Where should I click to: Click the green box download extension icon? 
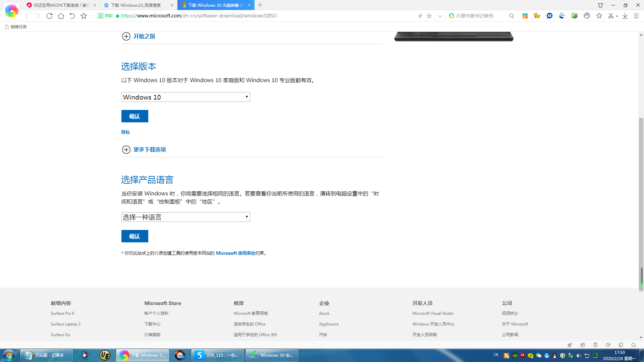(x=575, y=16)
